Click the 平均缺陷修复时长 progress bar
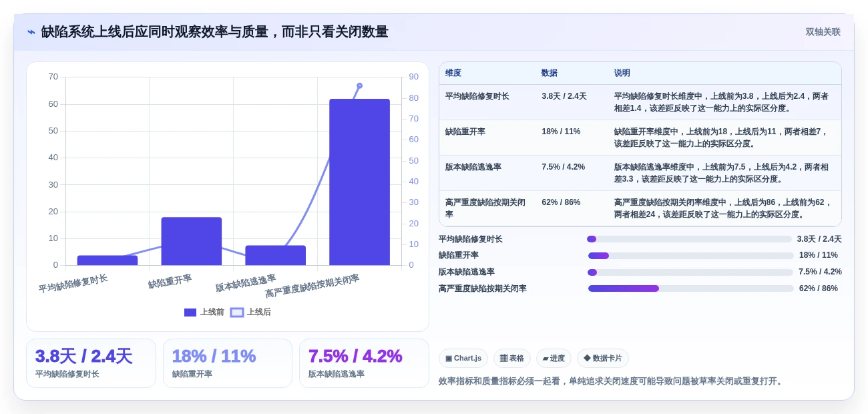Image resolution: width=868 pixels, height=414 pixels. tap(689, 239)
